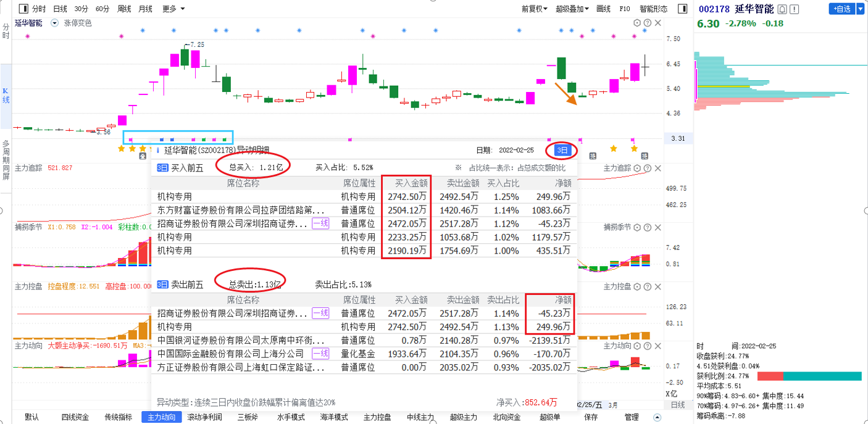The width and height of the screenshot is (868, 424).
Task: Click the 3日 badge next to 买入前五
Action: 162,167
